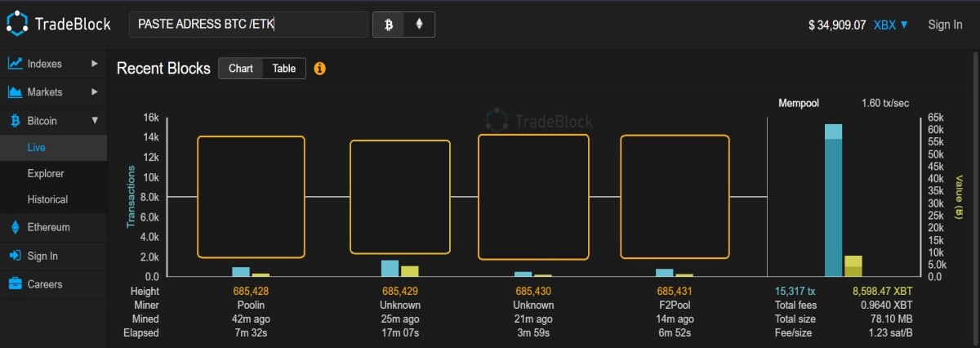Screen dimensions: 980x348
Task: Click the Markets bar chart icon
Action: click(15, 91)
